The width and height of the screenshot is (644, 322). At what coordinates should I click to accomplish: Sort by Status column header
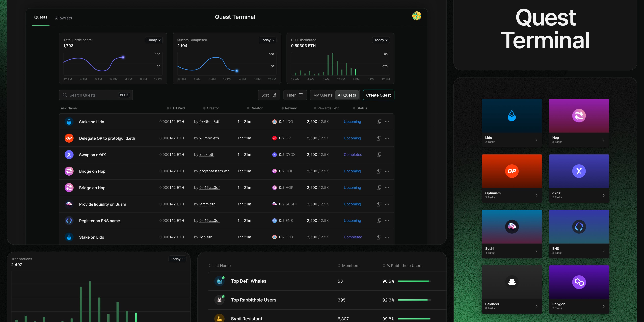pyautogui.click(x=360, y=108)
